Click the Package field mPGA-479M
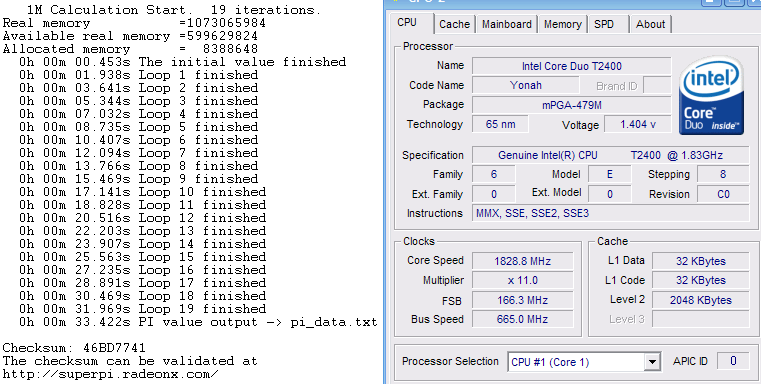761x384 pixels. [x=572, y=105]
